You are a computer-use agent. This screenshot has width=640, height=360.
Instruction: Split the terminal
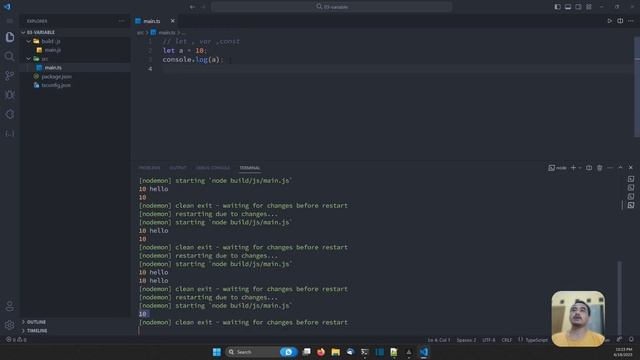(589, 168)
